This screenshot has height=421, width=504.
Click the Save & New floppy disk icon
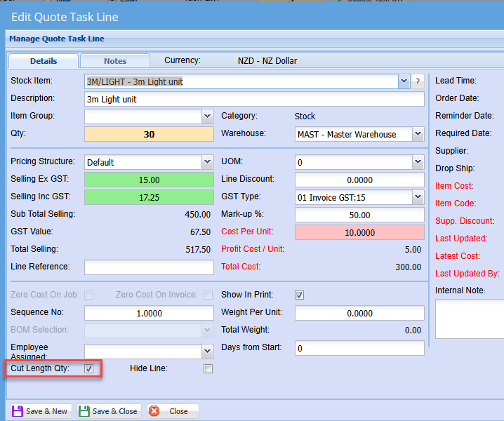(x=18, y=411)
